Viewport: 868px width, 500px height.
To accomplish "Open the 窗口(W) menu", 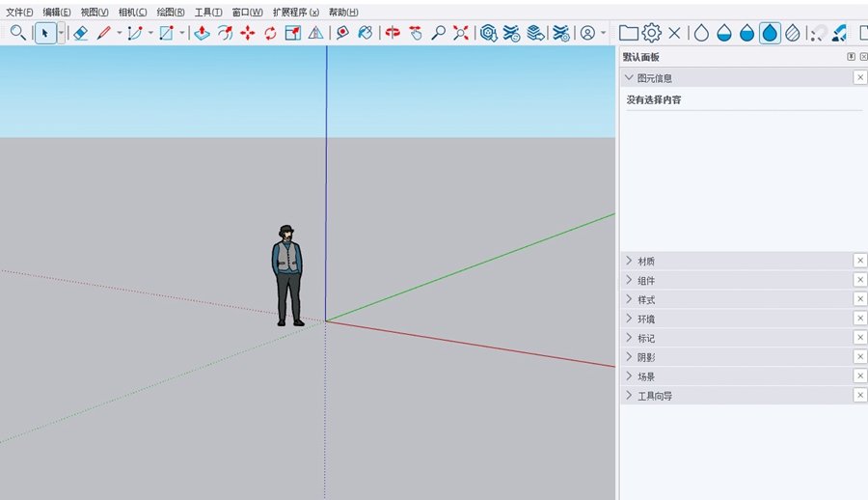I will 247,12.
